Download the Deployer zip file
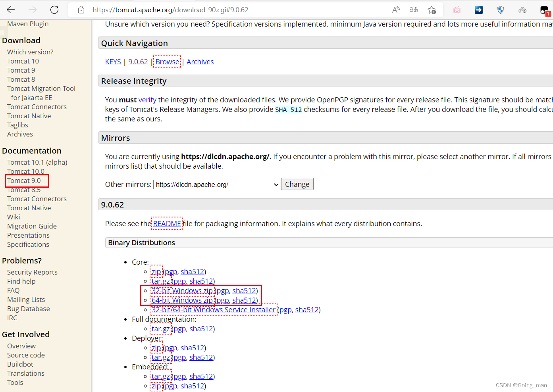 [156, 348]
